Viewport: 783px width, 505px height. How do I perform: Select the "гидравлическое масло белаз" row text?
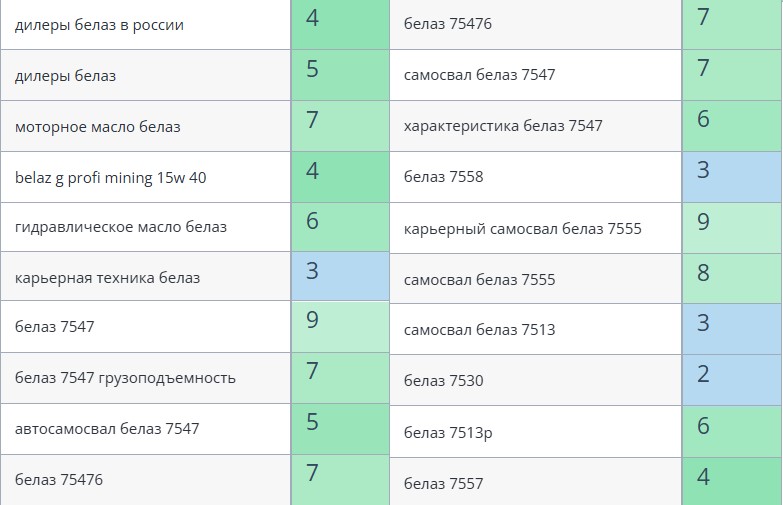(120, 227)
